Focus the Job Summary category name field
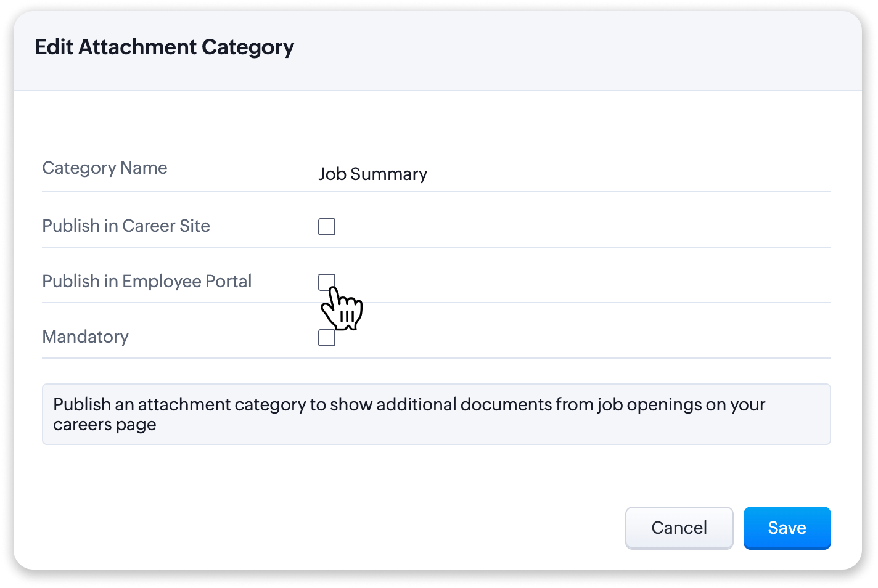 pyautogui.click(x=574, y=174)
